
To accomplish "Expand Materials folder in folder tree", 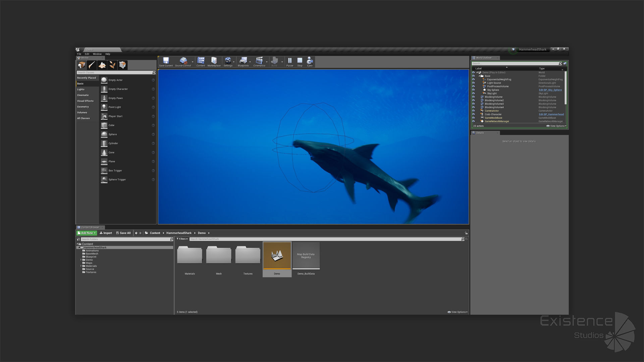I will point(81,266).
